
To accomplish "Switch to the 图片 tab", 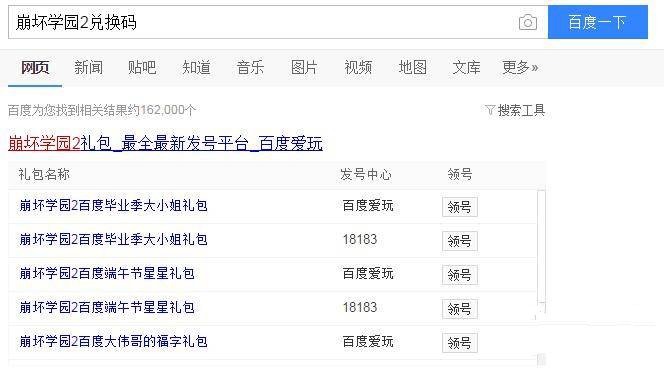I will tap(304, 68).
